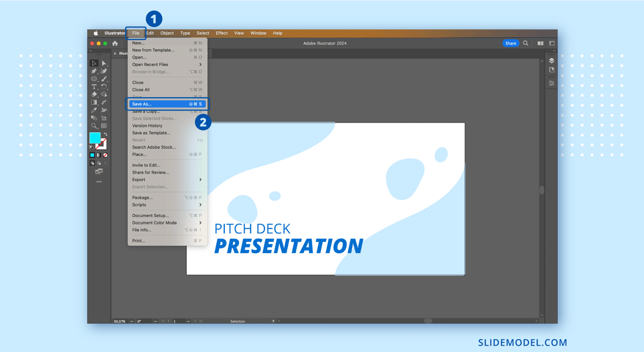Click the Share button
Screen dimensions: 644x352
pos(510,43)
